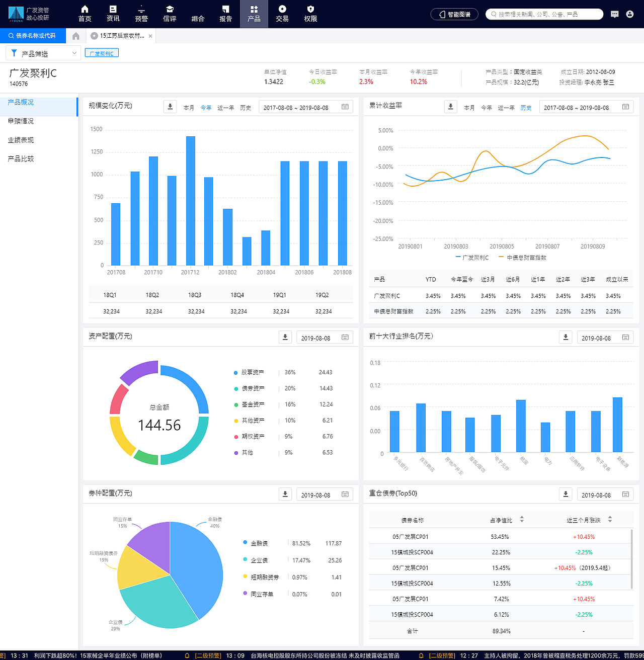The height and width of the screenshot is (660, 644).
Task: Open the 重仓债券 date picker
Action: coord(605,494)
